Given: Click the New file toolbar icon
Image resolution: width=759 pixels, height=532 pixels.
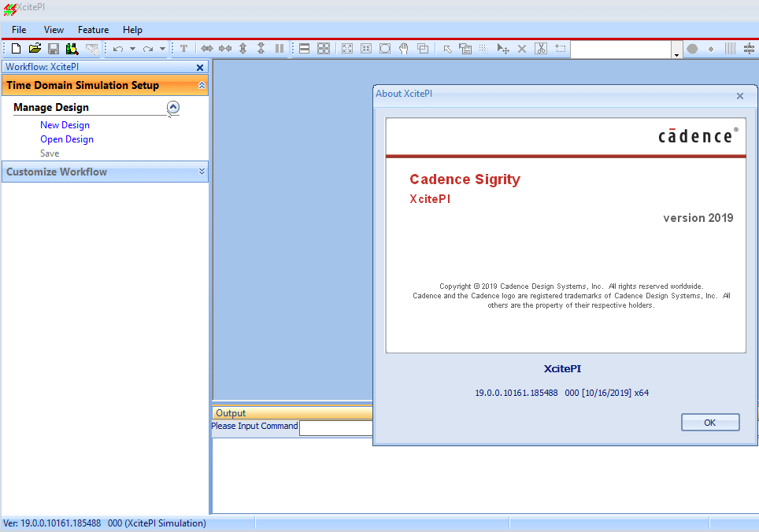Looking at the screenshot, I should coord(16,49).
